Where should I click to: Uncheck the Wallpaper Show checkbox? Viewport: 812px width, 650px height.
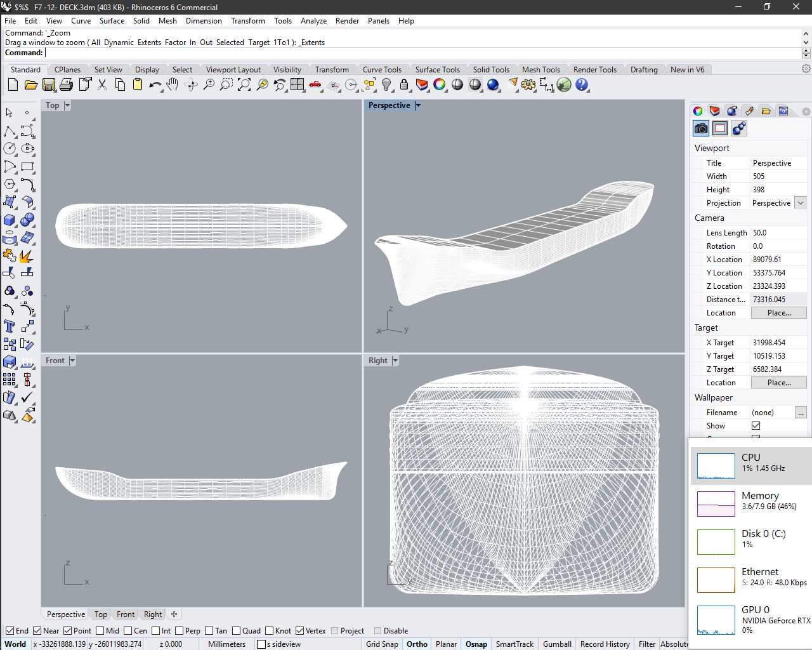tap(756, 426)
